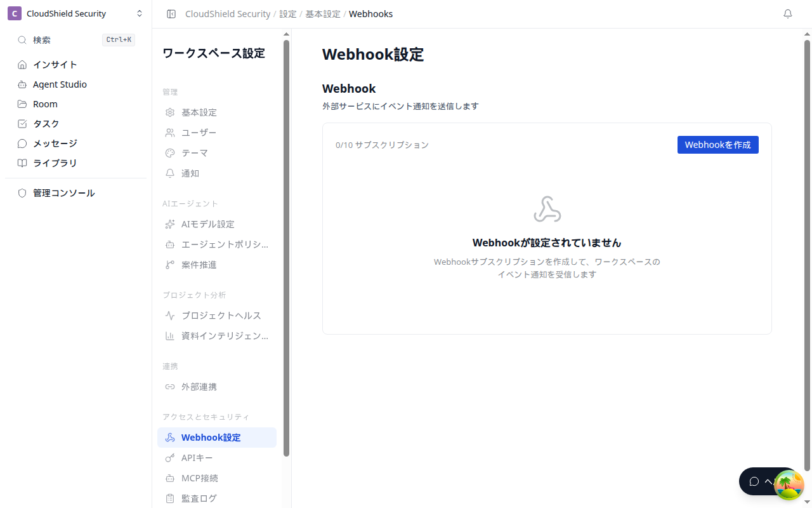
Task: Click the テーマ palette icon
Action: pyautogui.click(x=170, y=153)
